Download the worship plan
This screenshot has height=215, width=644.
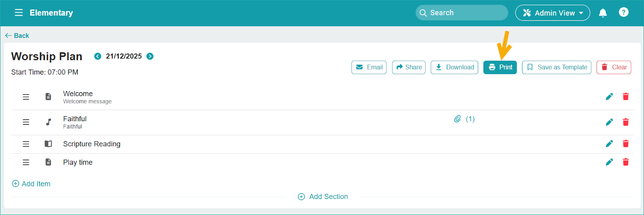(454, 67)
